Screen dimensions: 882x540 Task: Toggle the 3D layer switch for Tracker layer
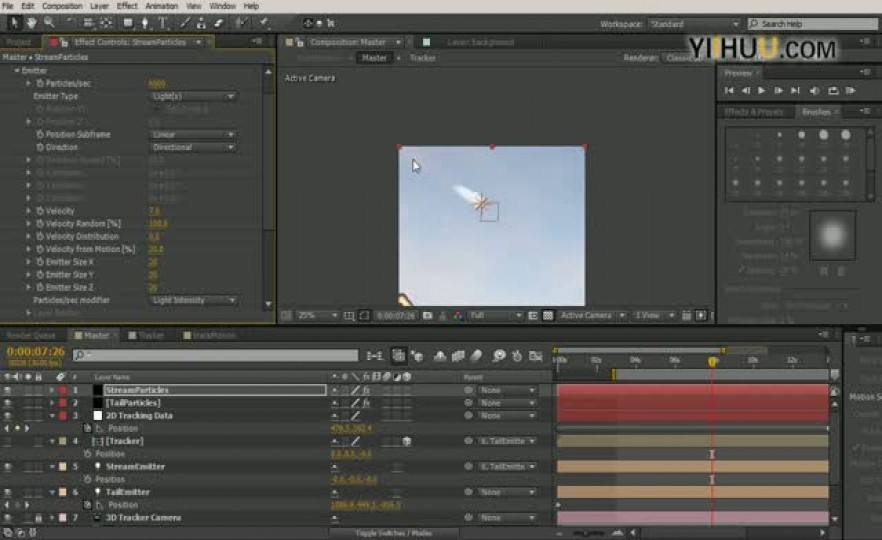tap(407, 442)
